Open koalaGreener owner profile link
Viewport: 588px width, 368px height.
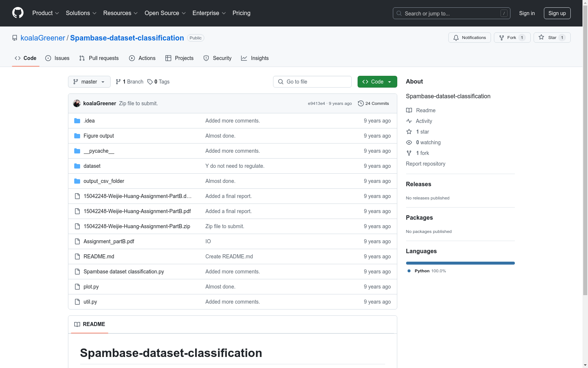click(43, 38)
